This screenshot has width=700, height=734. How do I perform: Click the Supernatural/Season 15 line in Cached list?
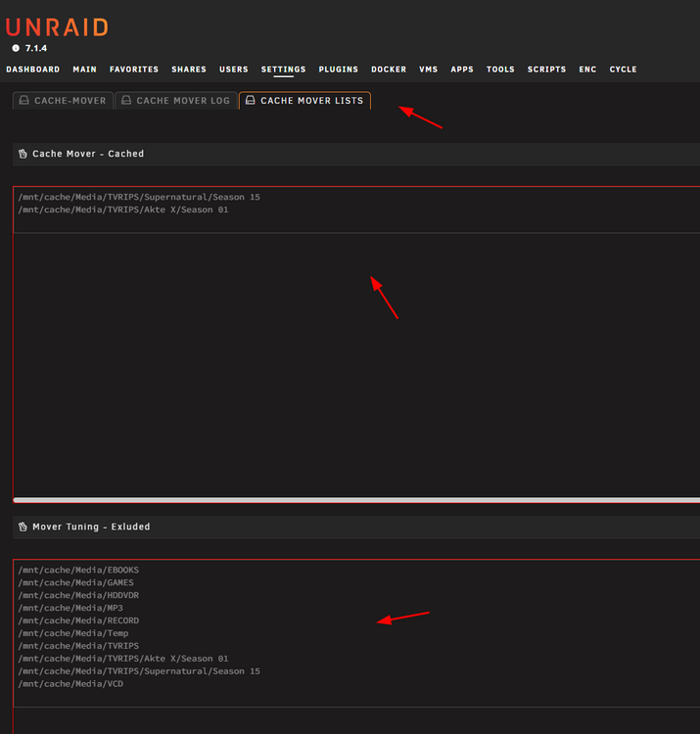139,197
